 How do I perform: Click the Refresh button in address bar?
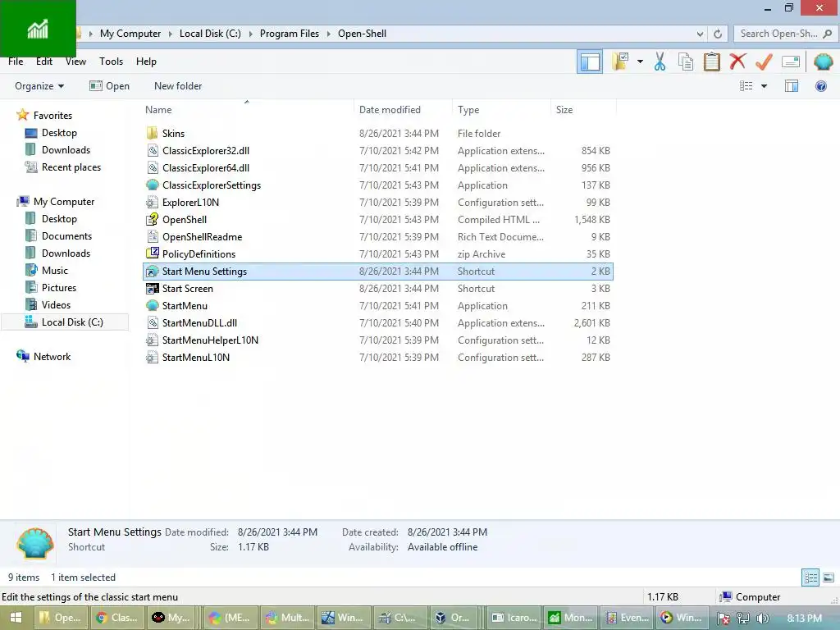click(x=718, y=34)
